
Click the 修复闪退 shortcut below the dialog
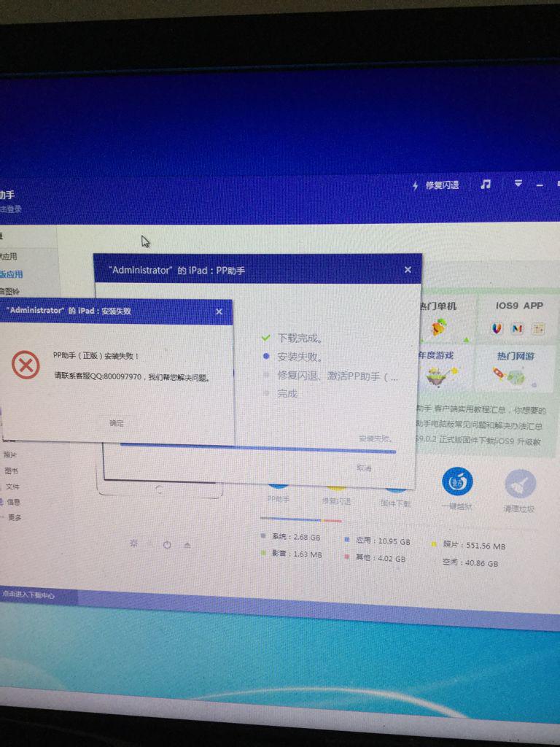coord(337,501)
